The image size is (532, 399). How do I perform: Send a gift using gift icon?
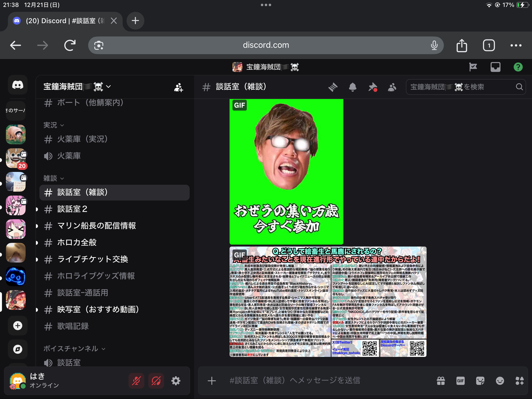pyautogui.click(x=441, y=381)
